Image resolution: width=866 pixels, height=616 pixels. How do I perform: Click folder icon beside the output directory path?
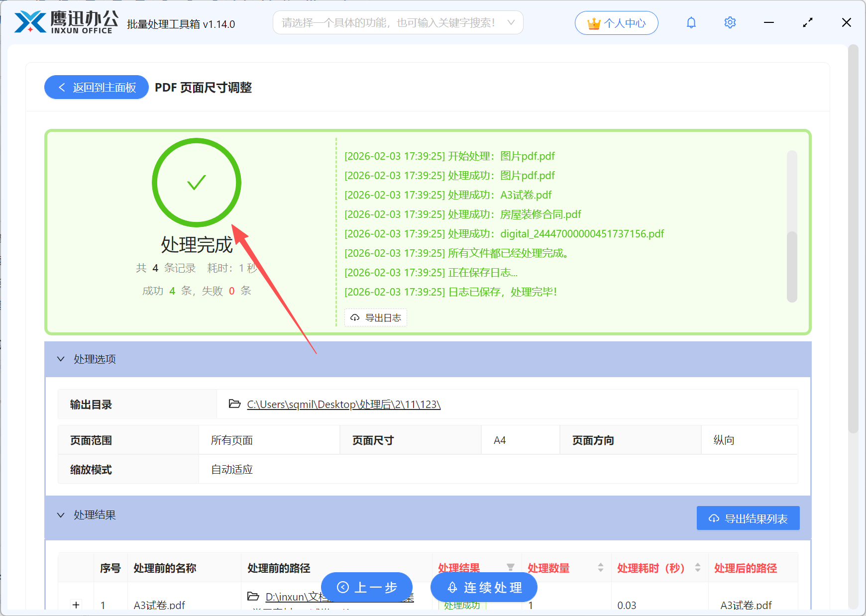coord(234,404)
